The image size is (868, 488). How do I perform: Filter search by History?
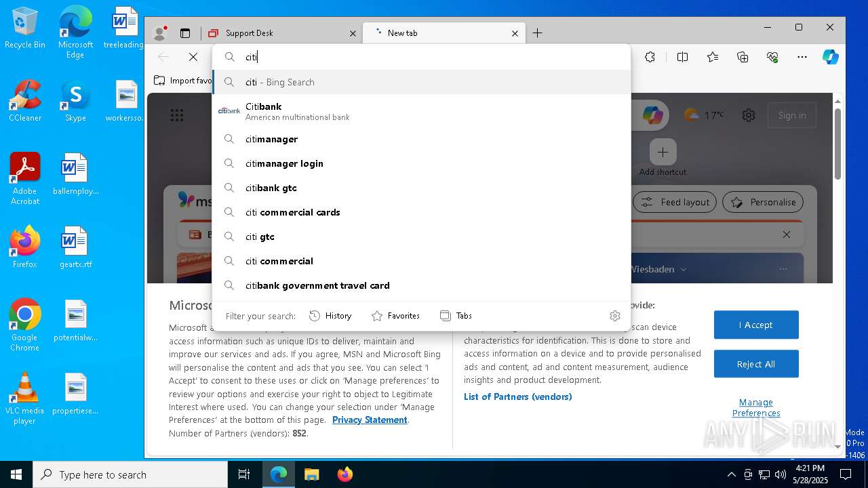pyautogui.click(x=330, y=316)
